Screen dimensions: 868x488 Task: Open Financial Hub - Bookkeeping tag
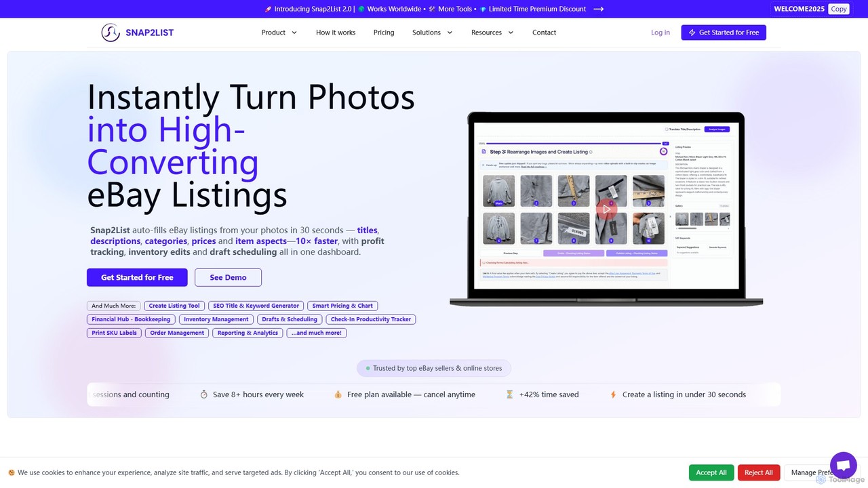click(131, 319)
